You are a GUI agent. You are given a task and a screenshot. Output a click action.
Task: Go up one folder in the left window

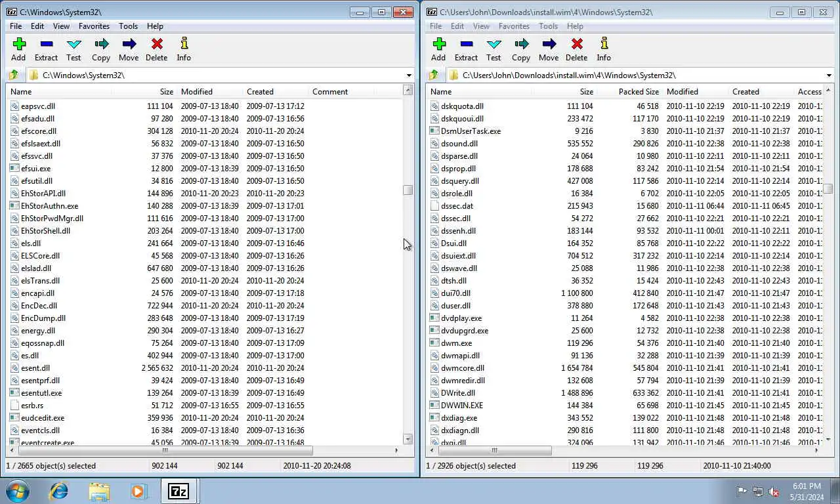pyautogui.click(x=14, y=75)
